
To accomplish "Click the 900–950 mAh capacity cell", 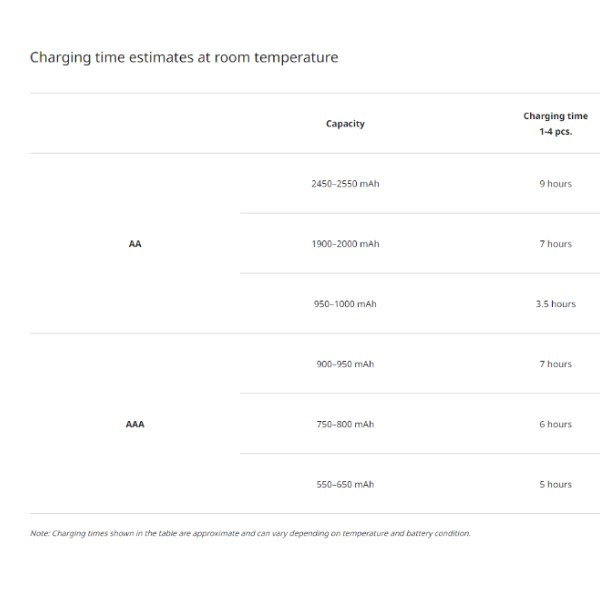I will tap(345, 364).
